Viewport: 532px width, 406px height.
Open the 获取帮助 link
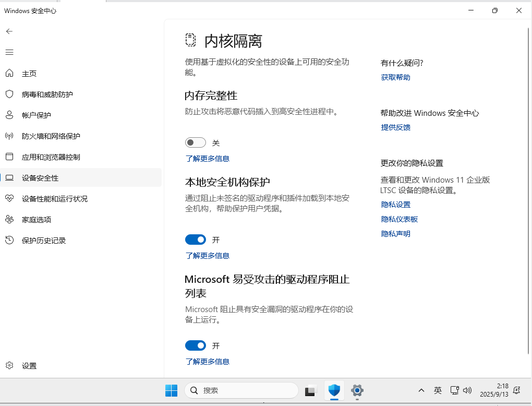pos(395,77)
